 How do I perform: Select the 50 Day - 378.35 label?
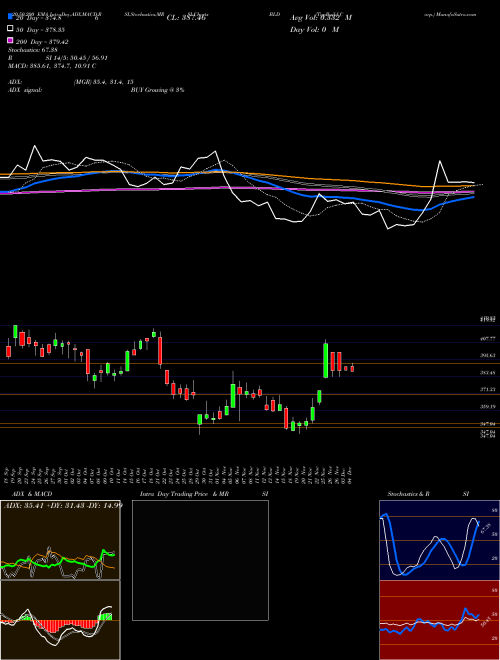coord(42,30)
